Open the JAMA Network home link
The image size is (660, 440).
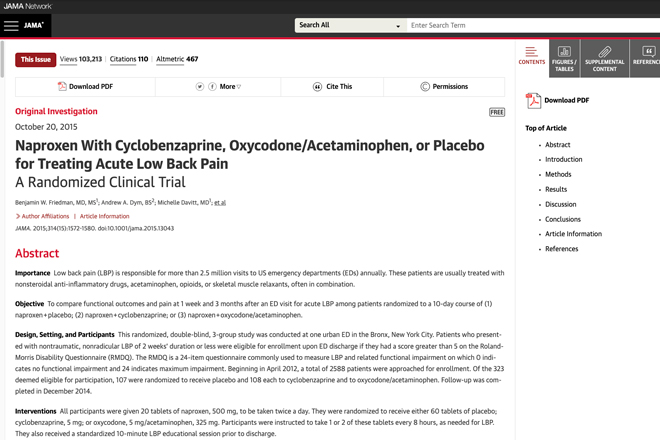click(x=27, y=6)
